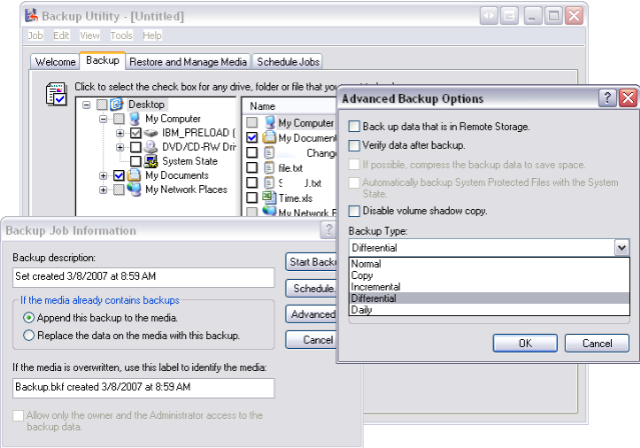Expand the My Network Places node

point(103,190)
